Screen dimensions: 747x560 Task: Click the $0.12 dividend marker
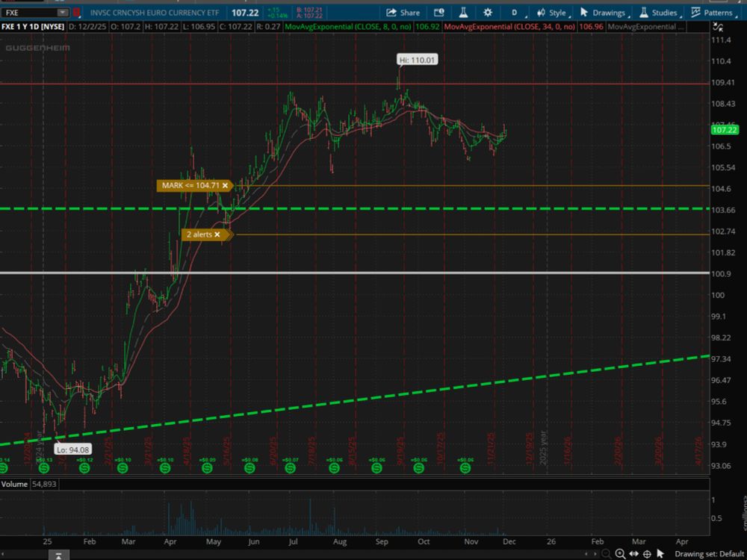point(84,468)
